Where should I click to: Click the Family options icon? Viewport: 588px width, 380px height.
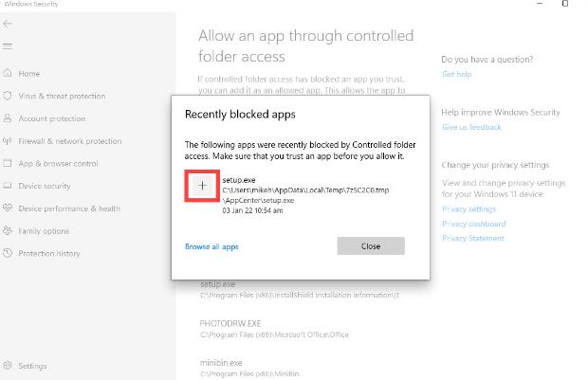coord(9,230)
